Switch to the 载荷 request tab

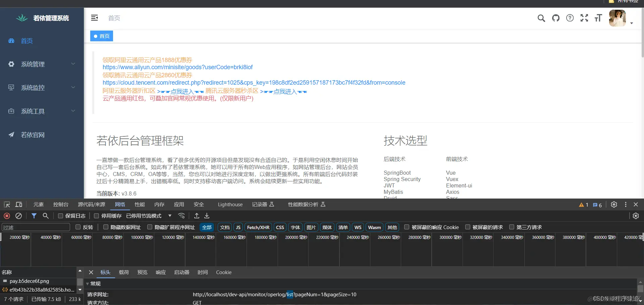point(124,272)
